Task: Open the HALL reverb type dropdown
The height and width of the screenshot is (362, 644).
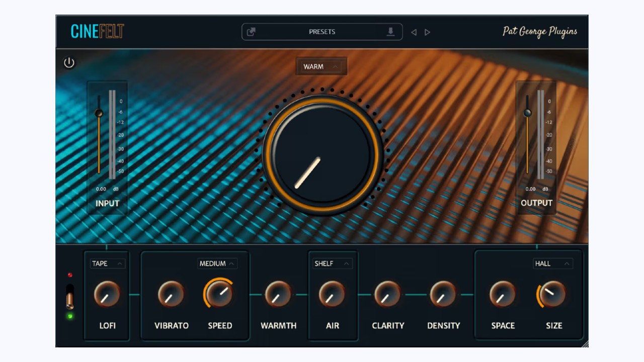Action: tap(553, 263)
